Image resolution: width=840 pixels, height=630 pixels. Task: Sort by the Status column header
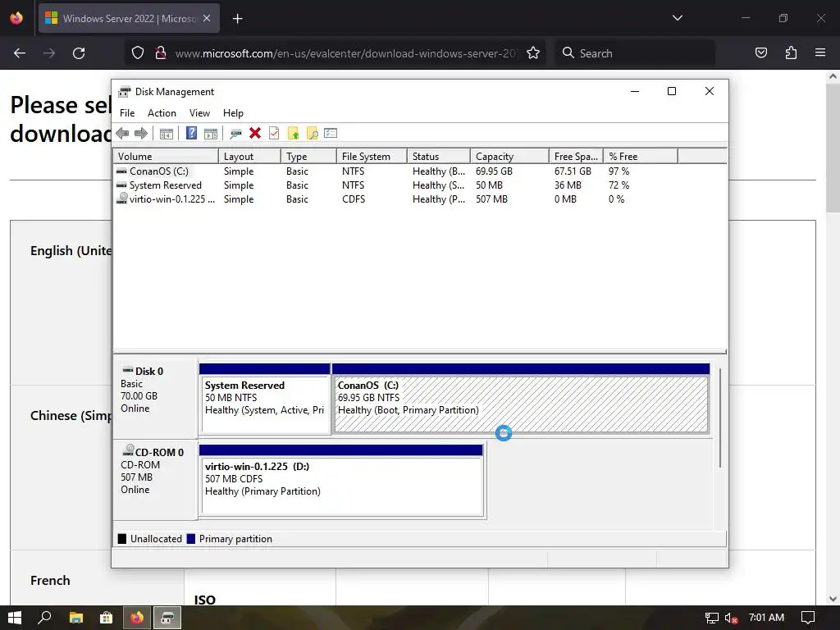point(439,157)
